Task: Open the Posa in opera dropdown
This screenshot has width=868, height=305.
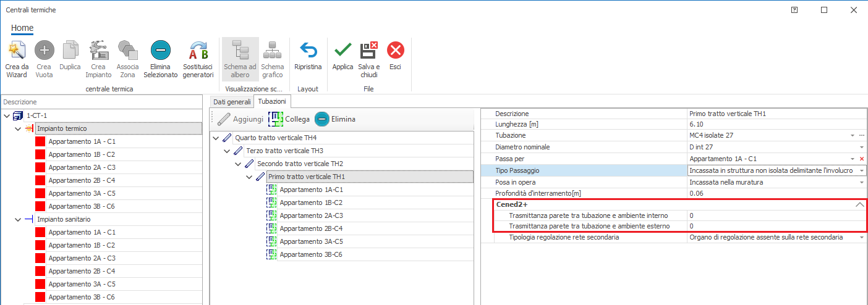Action: tap(861, 182)
